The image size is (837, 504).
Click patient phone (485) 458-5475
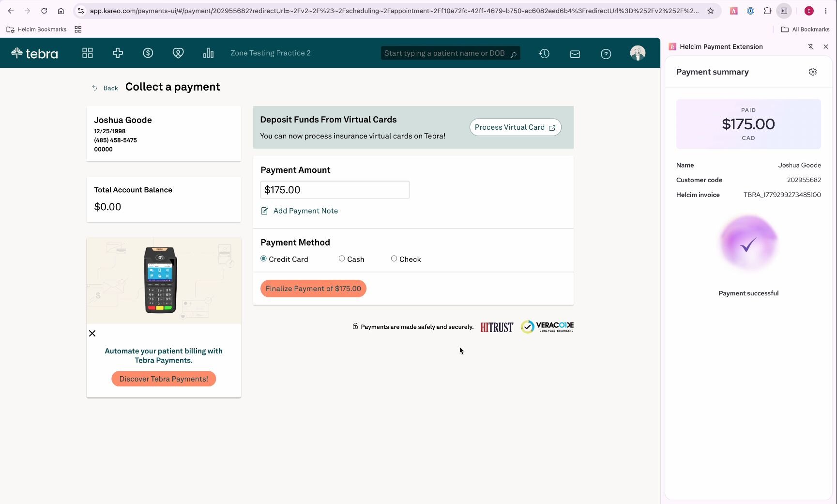click(x=115, y=140)
